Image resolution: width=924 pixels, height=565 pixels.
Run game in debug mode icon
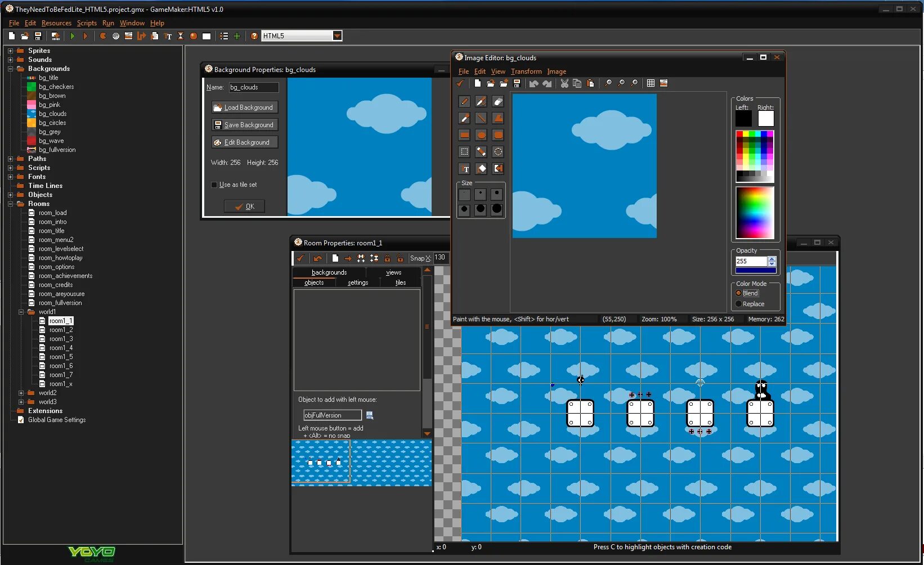[x=86, y=36]
